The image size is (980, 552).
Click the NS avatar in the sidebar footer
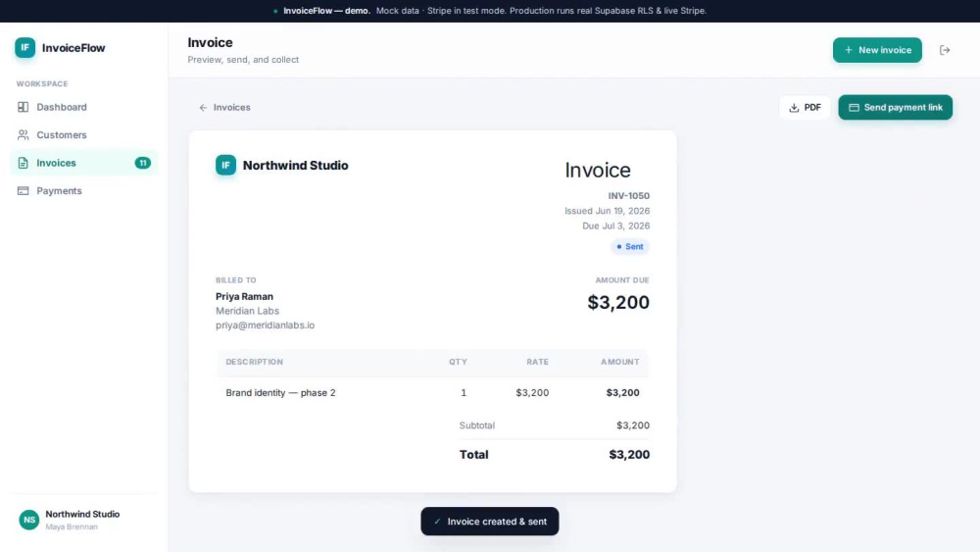tap(28, 520)
